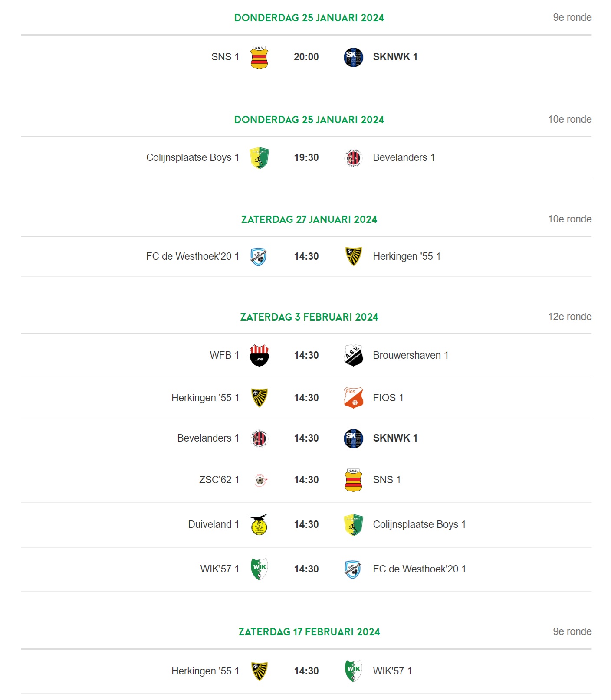Click the 14:30 time in the WFB 1 match

[306, 356]
